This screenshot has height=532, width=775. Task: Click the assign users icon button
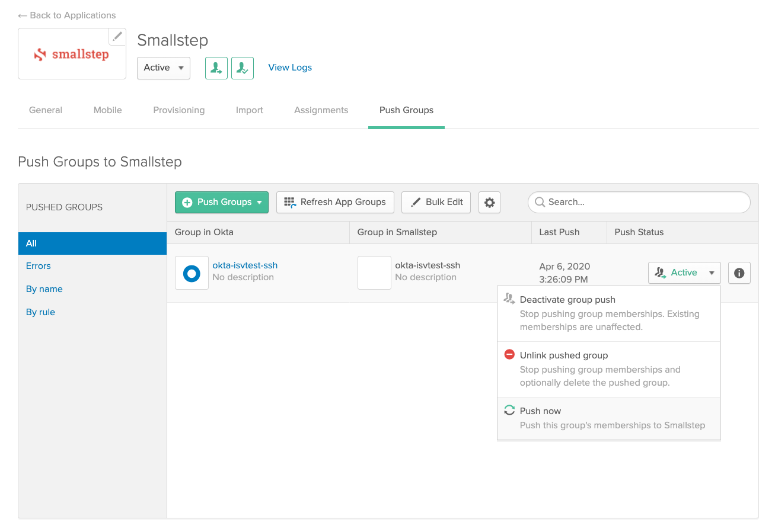(216, 68)
